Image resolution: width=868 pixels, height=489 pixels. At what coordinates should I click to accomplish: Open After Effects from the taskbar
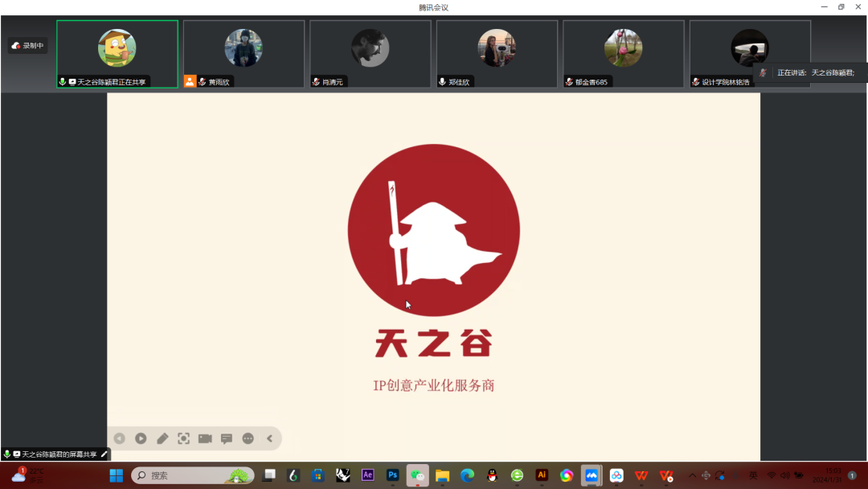click(368, 475)
